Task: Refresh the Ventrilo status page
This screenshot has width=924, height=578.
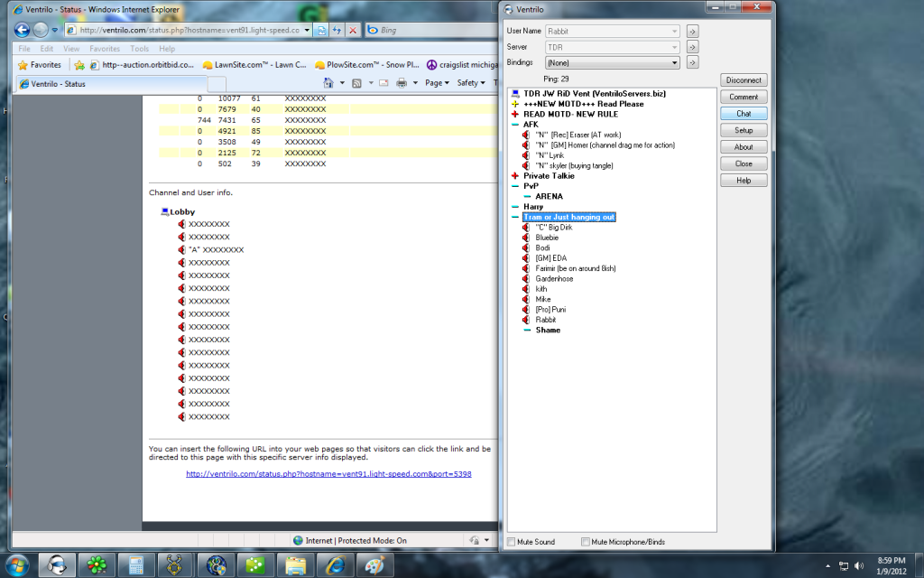Action: click(x=337, y=30)
